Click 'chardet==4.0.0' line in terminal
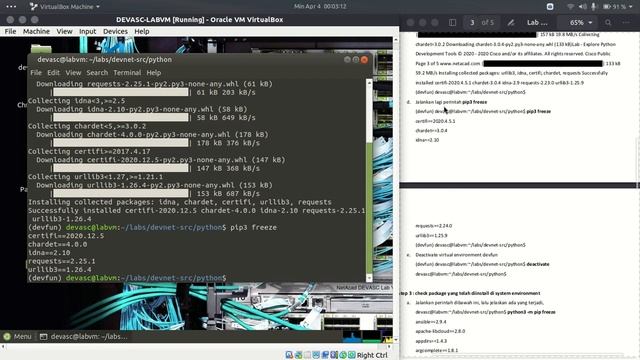Screen dimensions: 640x360 [57, 244]
